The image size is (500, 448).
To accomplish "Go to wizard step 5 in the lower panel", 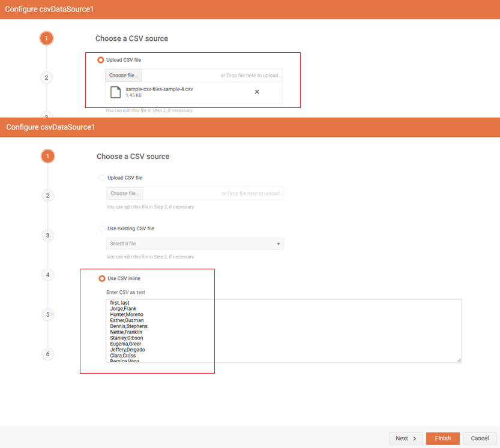I will point(48,314).
